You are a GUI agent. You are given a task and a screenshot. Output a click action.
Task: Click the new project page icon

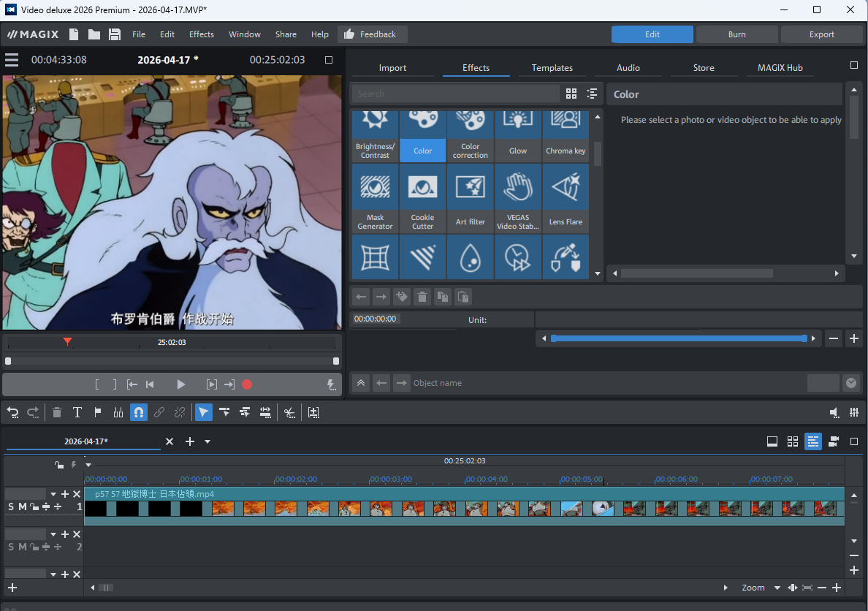[x=74, y=34]
